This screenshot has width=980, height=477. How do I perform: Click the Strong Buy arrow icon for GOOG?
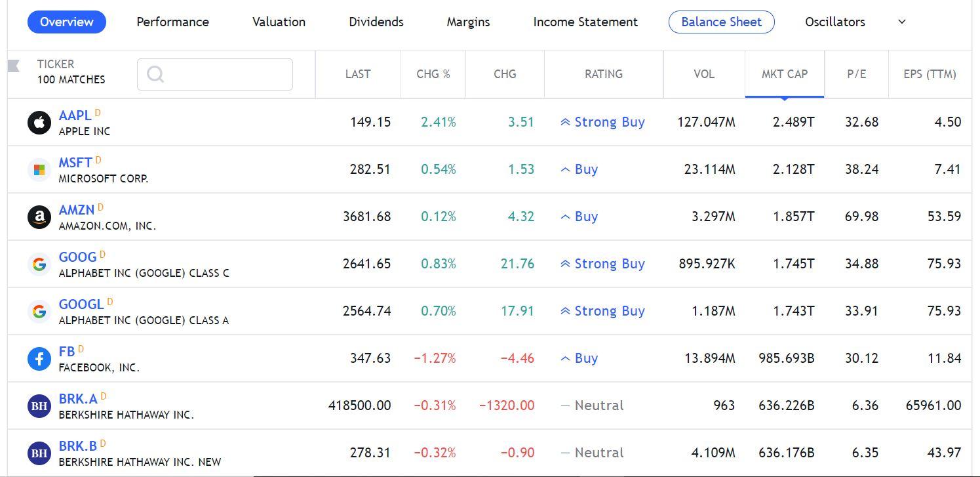[565, 264]
